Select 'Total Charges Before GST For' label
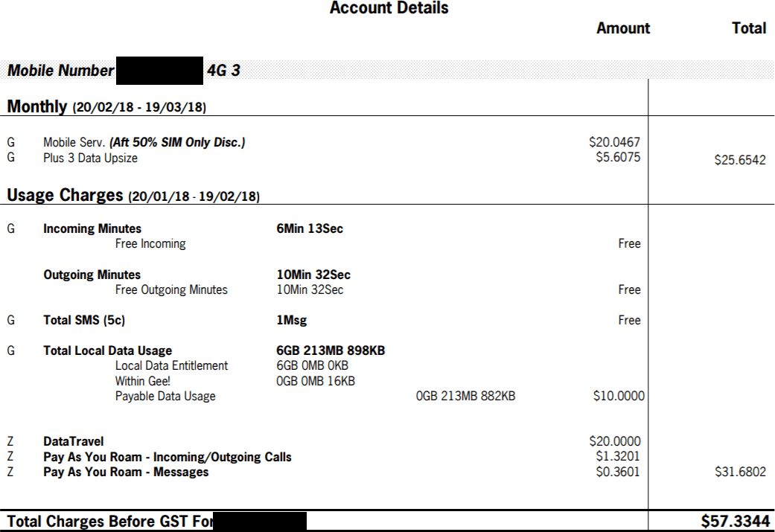 pos(109,522)
